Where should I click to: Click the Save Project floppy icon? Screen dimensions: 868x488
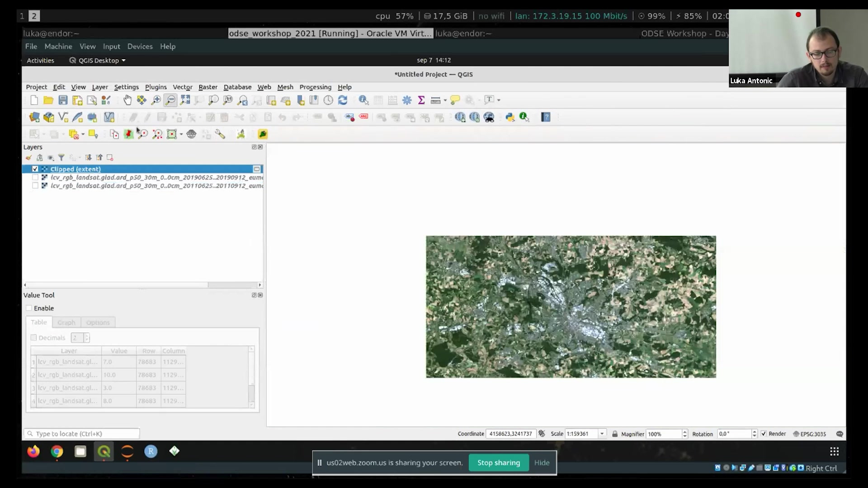(x=63, y=100)
